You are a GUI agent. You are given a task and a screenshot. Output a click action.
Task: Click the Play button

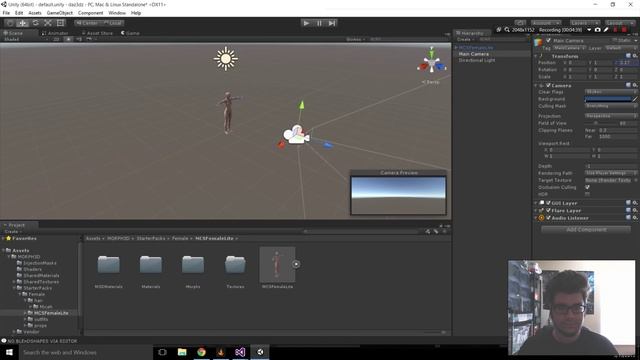point(306,23)
